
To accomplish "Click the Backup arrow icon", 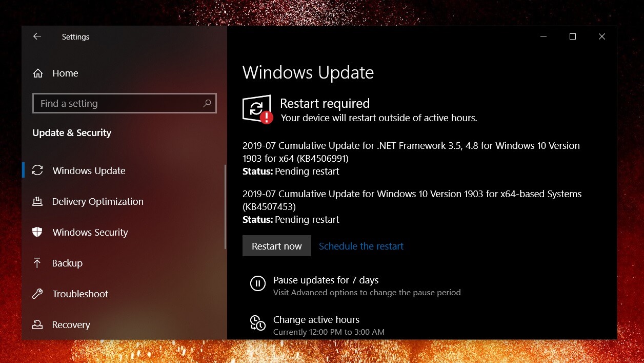I will coord(37,263).
